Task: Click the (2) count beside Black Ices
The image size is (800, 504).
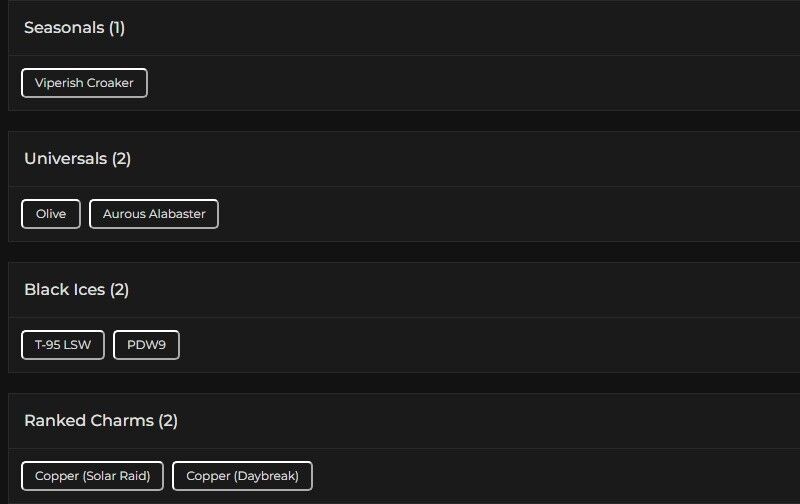Action: (x=119, y=290)
